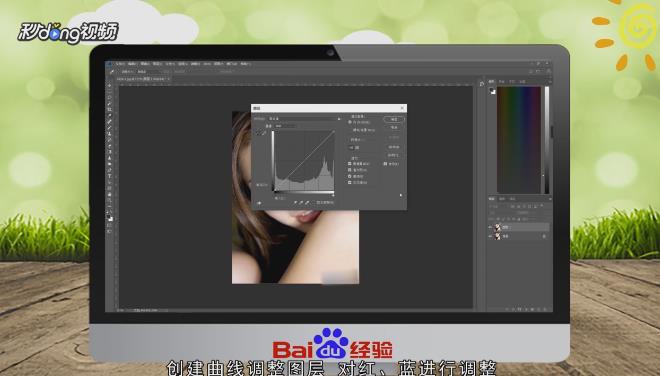Screen dimensions: 660x376
Task: Click the OK button in Curves
Action: pyautogui.click(x=393, y=119)
